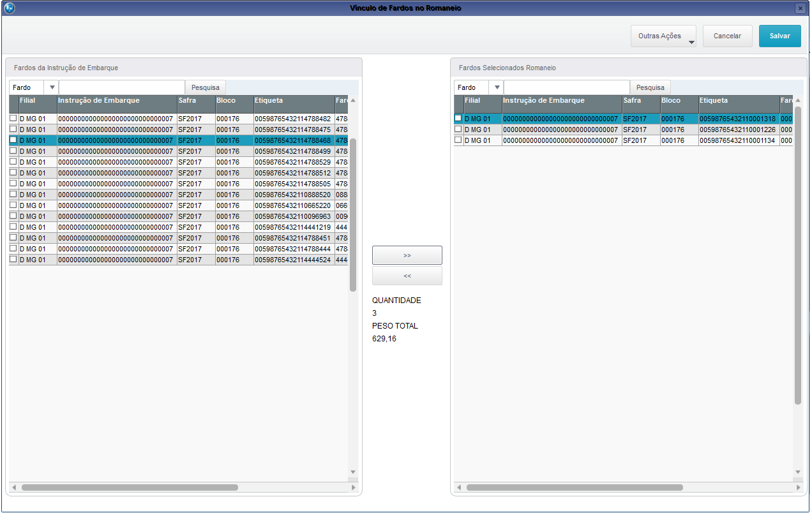Check the right row with etiqueta ending 0001134
Screen dimensions: 812x513
458,140
